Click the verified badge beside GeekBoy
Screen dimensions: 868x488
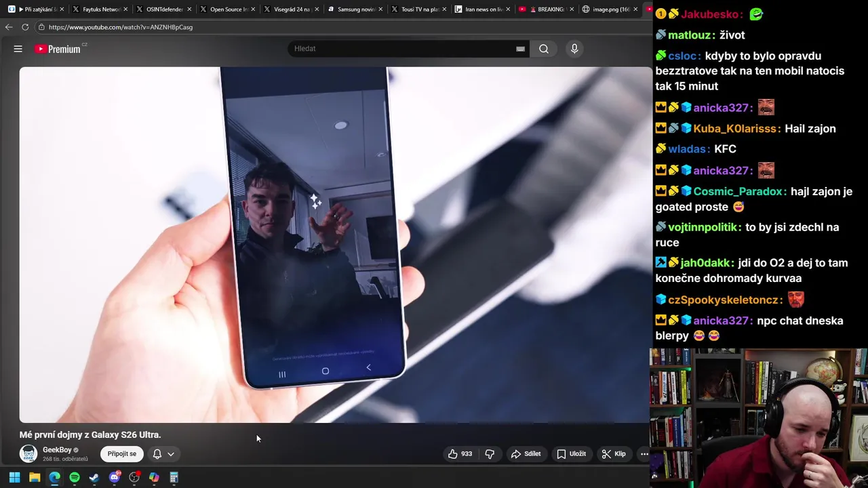click(x=76, y=450)
